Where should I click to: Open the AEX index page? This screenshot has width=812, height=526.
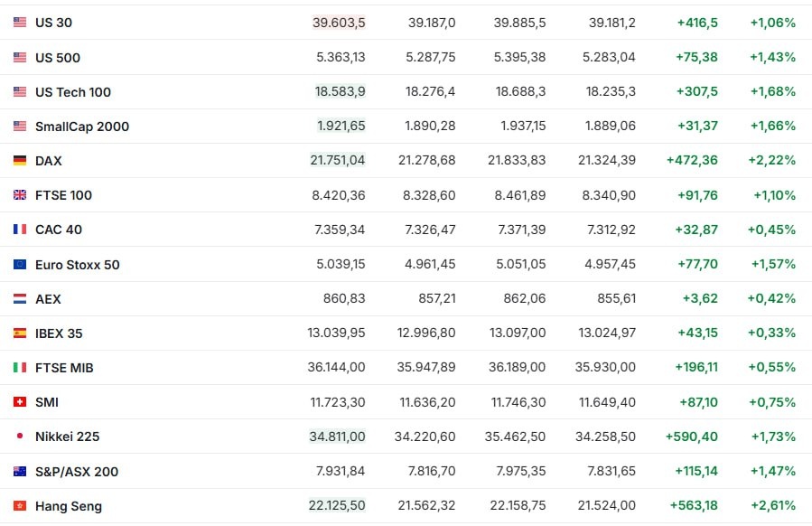tap(48, 299)
